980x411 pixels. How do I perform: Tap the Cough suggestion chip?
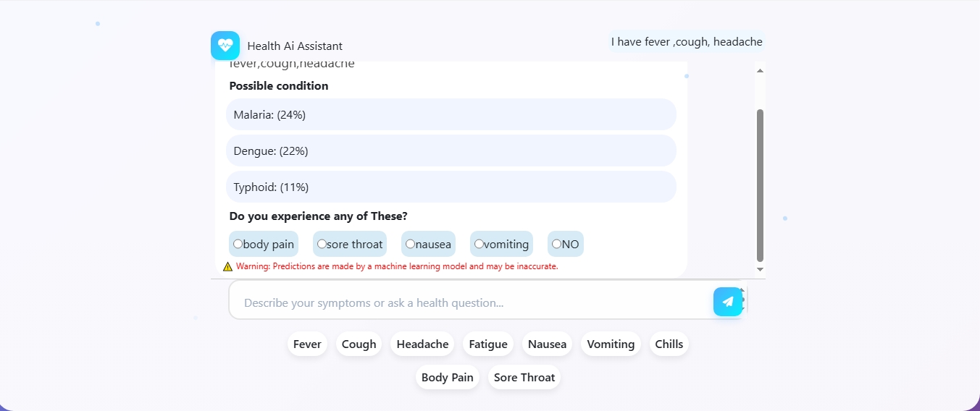pos(359,344)
